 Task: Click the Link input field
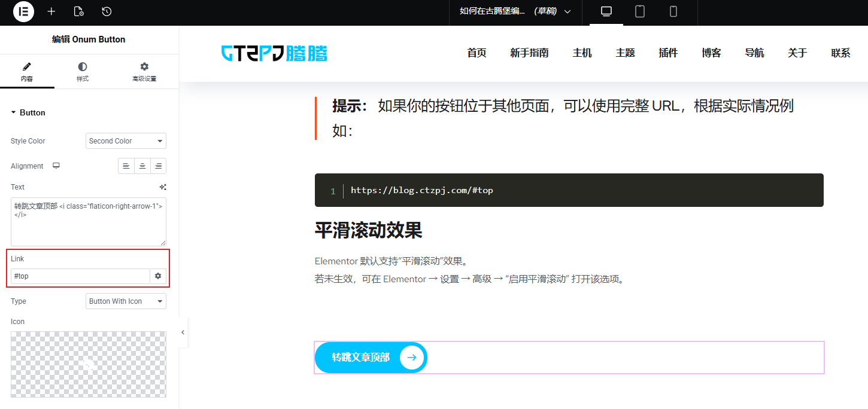click(80, 276)
